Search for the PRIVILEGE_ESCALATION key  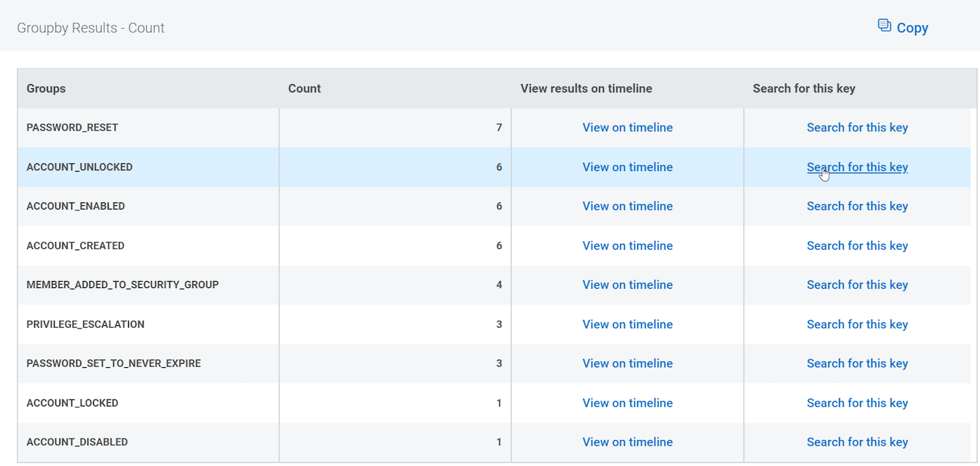(857, 324)
